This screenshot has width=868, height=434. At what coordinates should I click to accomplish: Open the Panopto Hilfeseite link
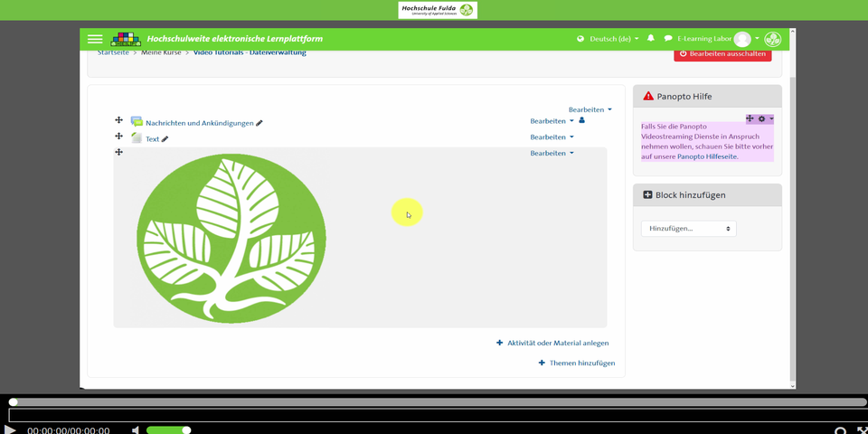707,156
